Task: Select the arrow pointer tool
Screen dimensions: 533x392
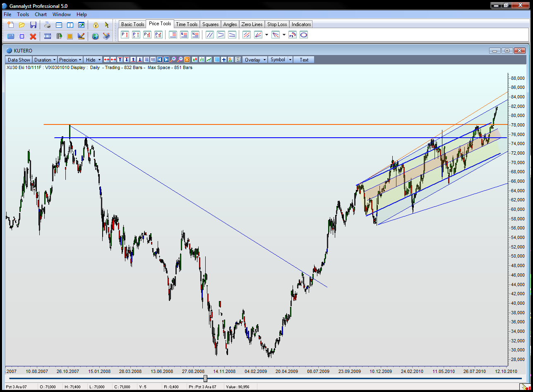Action: pos(106,25)
